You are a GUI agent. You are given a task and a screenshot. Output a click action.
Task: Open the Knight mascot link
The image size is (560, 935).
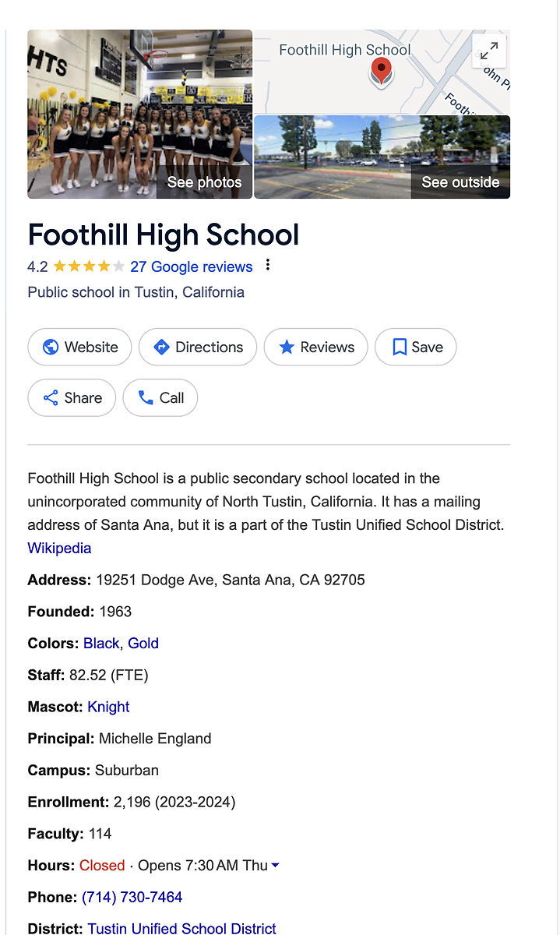coord(108,707)
